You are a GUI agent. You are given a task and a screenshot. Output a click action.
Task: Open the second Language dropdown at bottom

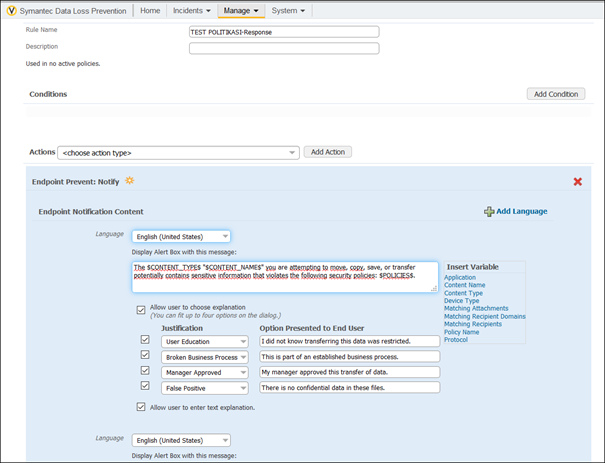[181, 440]
